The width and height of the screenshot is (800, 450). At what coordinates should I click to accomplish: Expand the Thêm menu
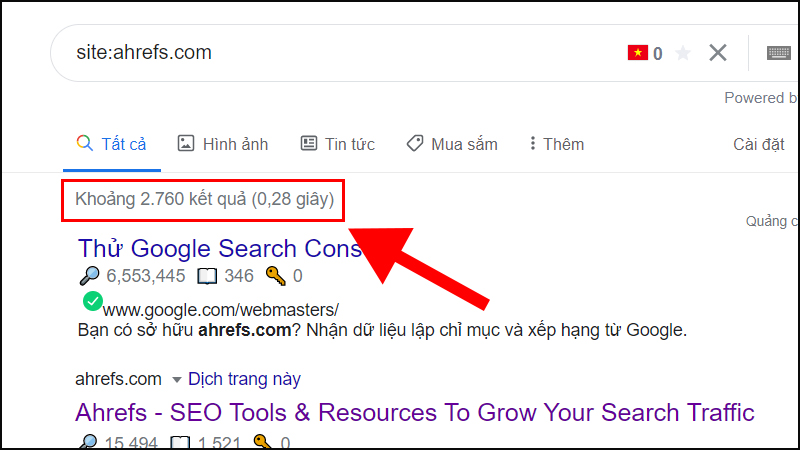pyautogui.click(x=556, y=144)
